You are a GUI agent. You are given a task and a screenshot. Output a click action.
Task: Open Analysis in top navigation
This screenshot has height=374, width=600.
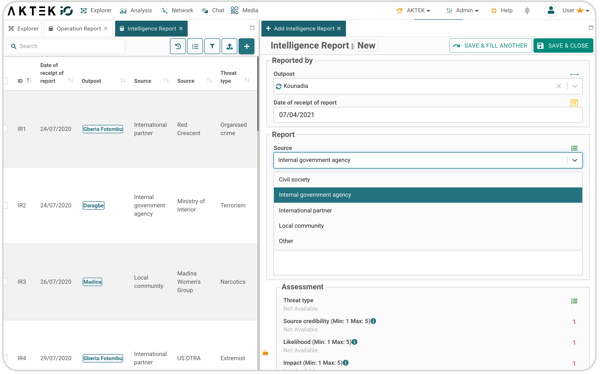click(136, 11)
